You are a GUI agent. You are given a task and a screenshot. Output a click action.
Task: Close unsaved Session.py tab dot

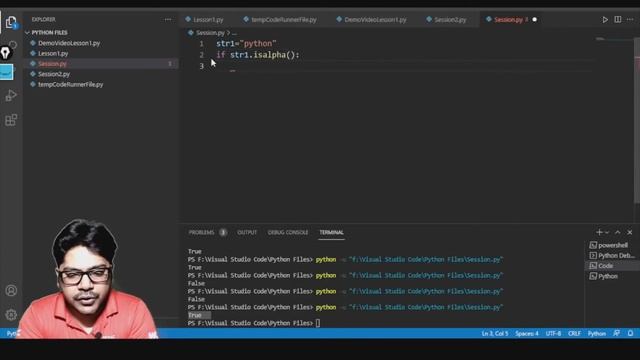pos(535,20)
